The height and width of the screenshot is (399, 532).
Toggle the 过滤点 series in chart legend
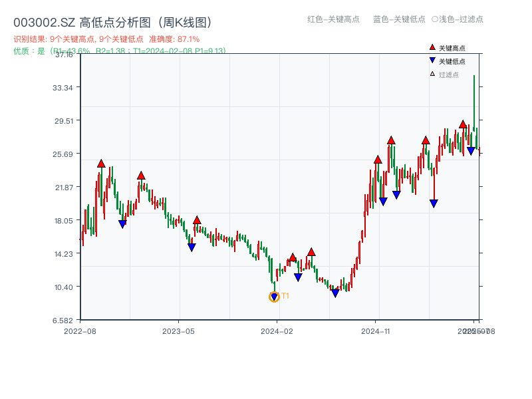point(444,74)
